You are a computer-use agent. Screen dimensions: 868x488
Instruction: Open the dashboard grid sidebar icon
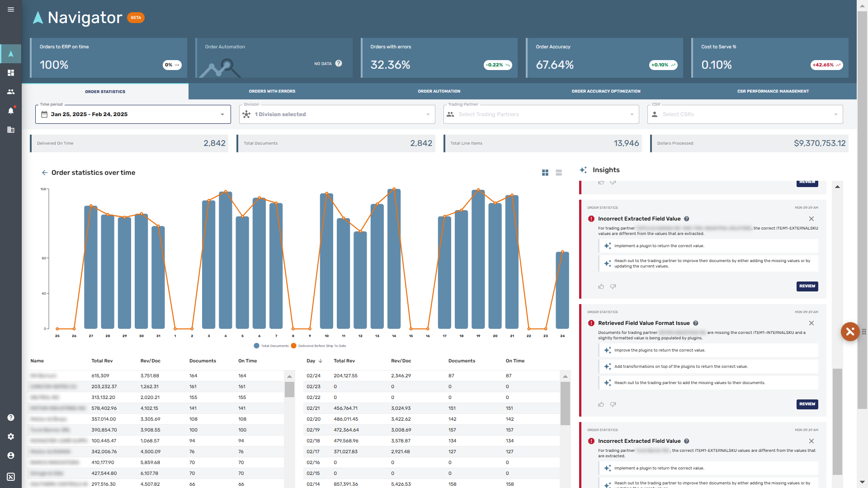(x=11, y=73)
